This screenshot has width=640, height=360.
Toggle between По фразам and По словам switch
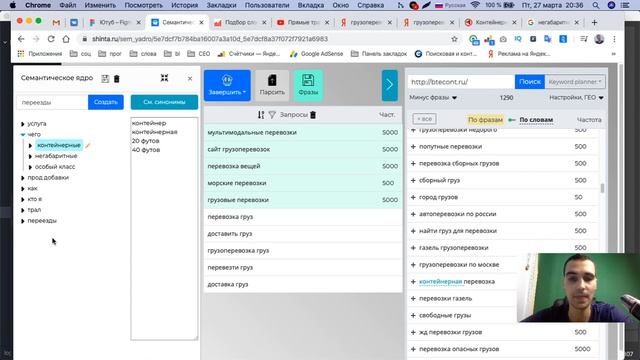click(512, 120)
